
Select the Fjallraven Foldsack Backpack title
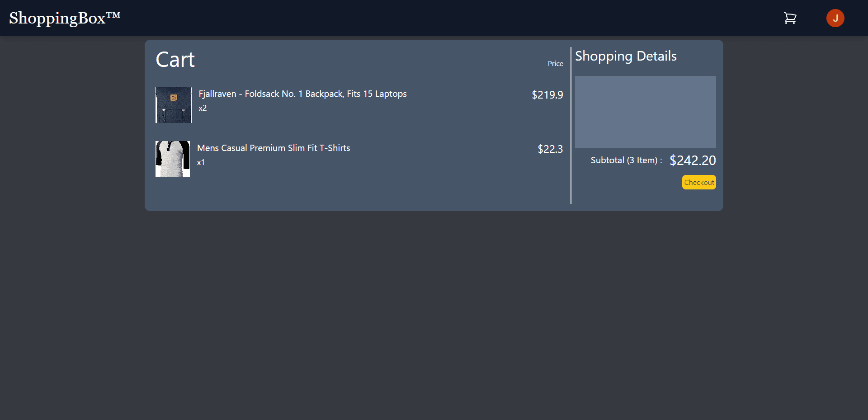coord(302,94)
